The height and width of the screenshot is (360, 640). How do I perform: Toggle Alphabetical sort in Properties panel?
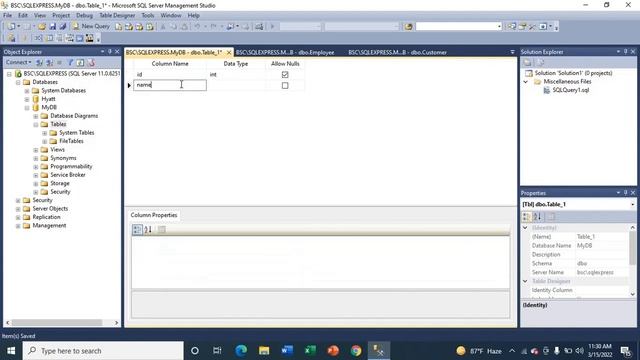(537, 217)
